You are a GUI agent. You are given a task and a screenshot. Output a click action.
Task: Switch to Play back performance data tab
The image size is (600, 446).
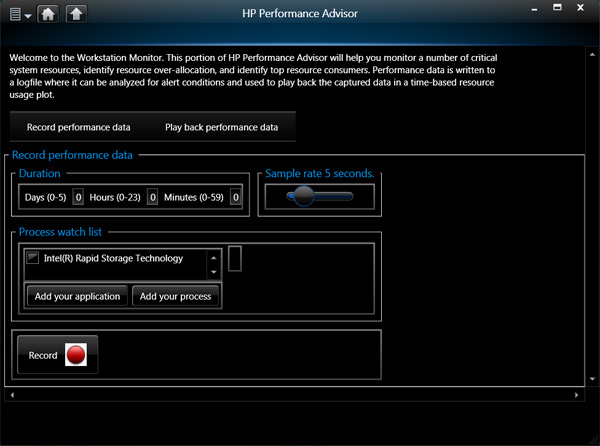tap(222, 127)
